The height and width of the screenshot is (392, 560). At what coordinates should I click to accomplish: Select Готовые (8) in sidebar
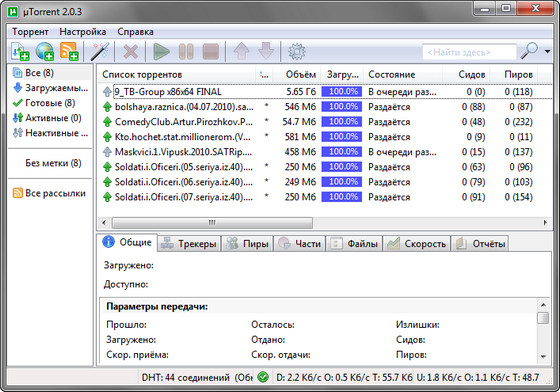(50, 103)
